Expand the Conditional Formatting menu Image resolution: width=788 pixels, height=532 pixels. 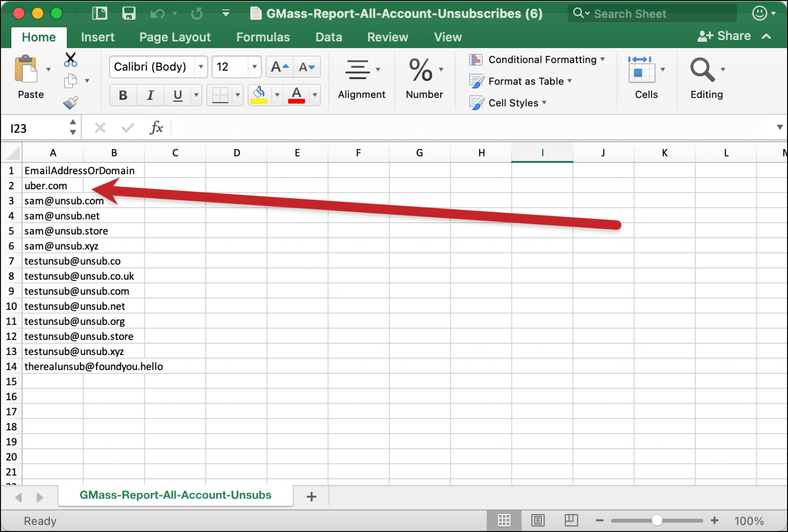(543, 60)
